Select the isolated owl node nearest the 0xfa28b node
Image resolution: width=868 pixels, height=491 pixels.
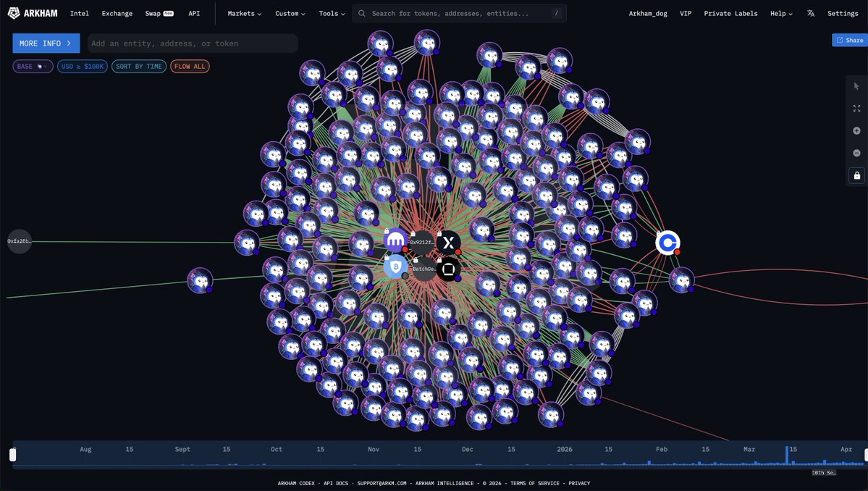[200, 280]
